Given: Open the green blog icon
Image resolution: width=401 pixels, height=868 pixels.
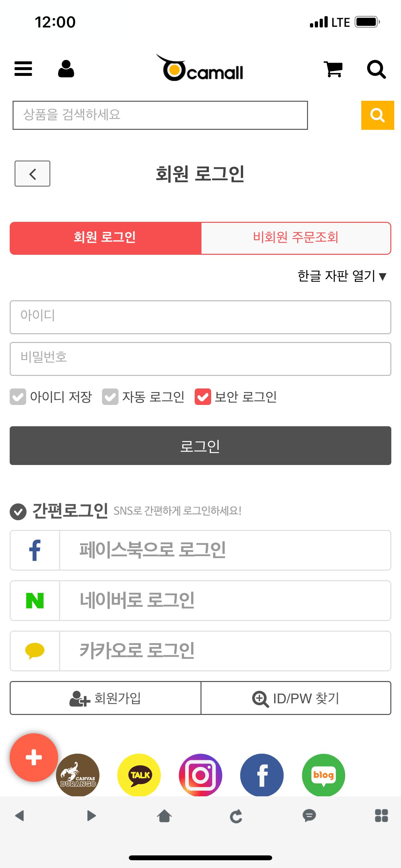Looking at the screenshot, I should 324,775.
